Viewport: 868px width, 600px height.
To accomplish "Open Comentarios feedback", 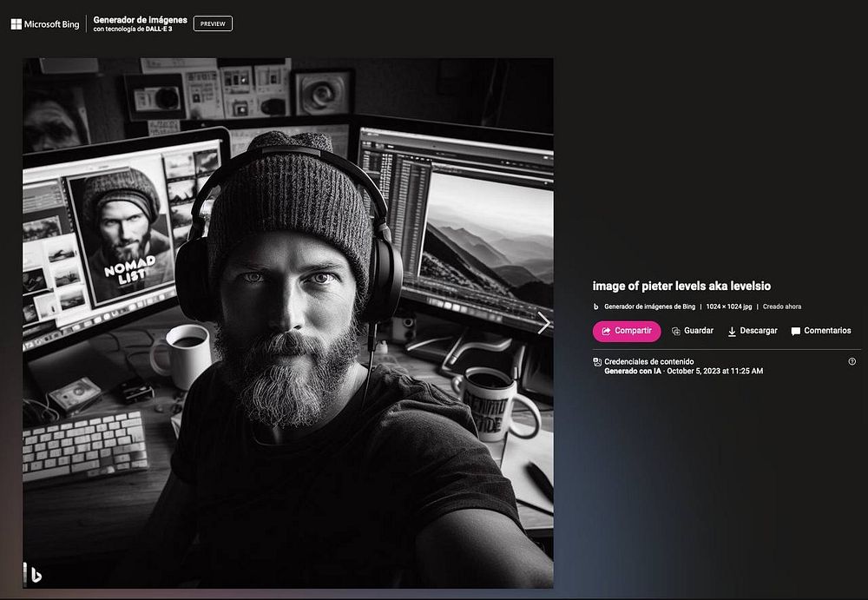I will click(x=821, y=331).
